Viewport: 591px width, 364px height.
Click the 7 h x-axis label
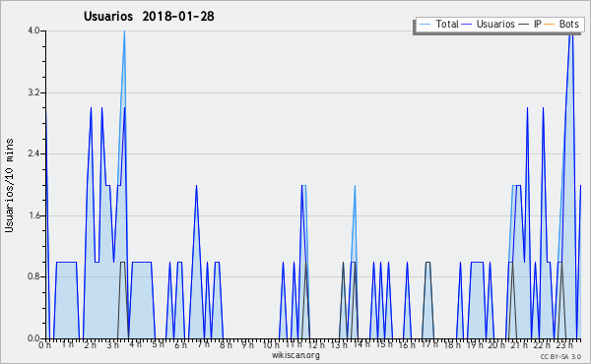(x=203, y=344)
